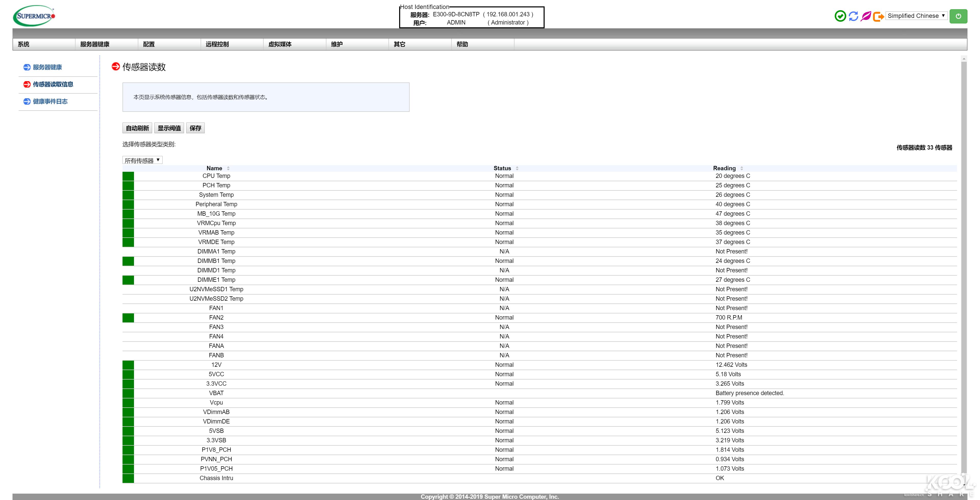Click the orange logout arrow icon
Image resolution: width=980 pixels, height=500 pixels.
tap(878, 16)
